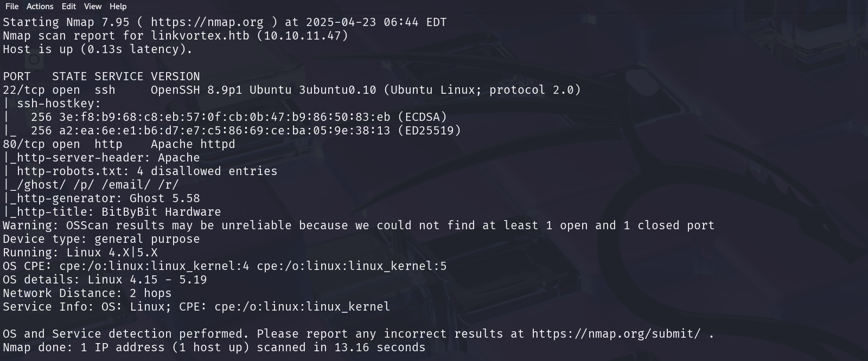Open the Edit menu
The image size is (868, 361).
pyautogui.click(x=69, y=7)
